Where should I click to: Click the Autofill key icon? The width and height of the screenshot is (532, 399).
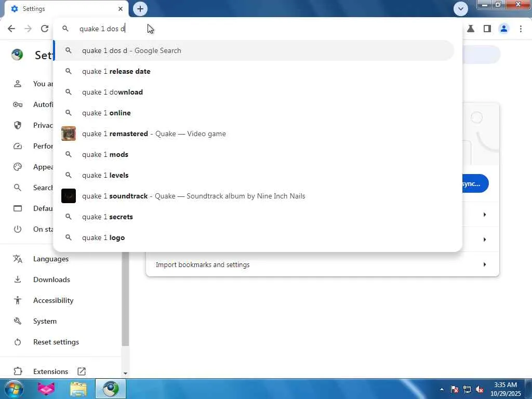point(18,104)
